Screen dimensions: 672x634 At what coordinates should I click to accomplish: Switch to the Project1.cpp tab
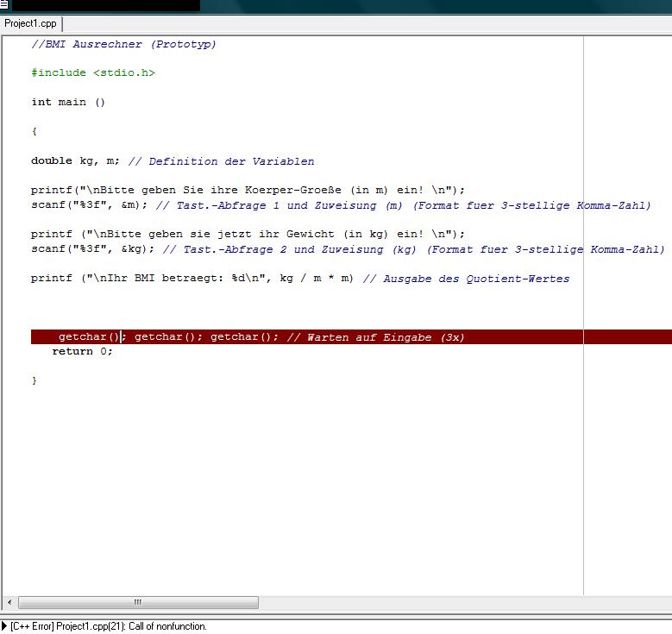pos(30,23)
